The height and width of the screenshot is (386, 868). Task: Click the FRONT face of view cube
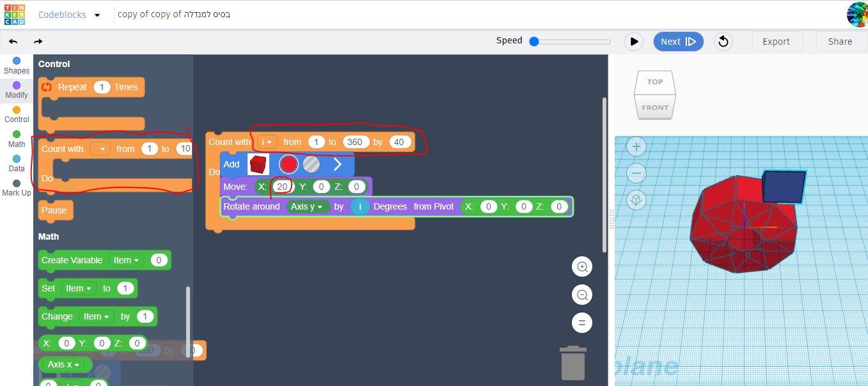pyautogui.click(x=655, y=107)
